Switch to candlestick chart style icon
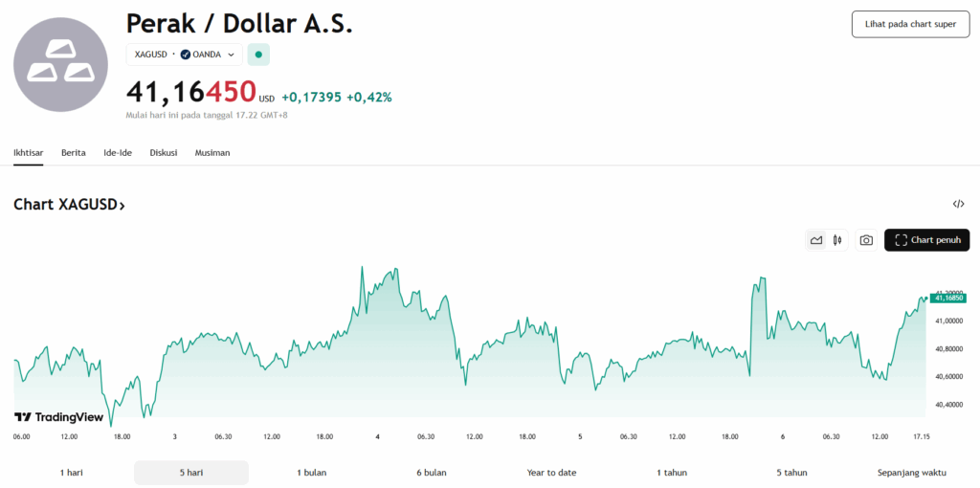Viewport: 980px width, 488px height. 837,240
